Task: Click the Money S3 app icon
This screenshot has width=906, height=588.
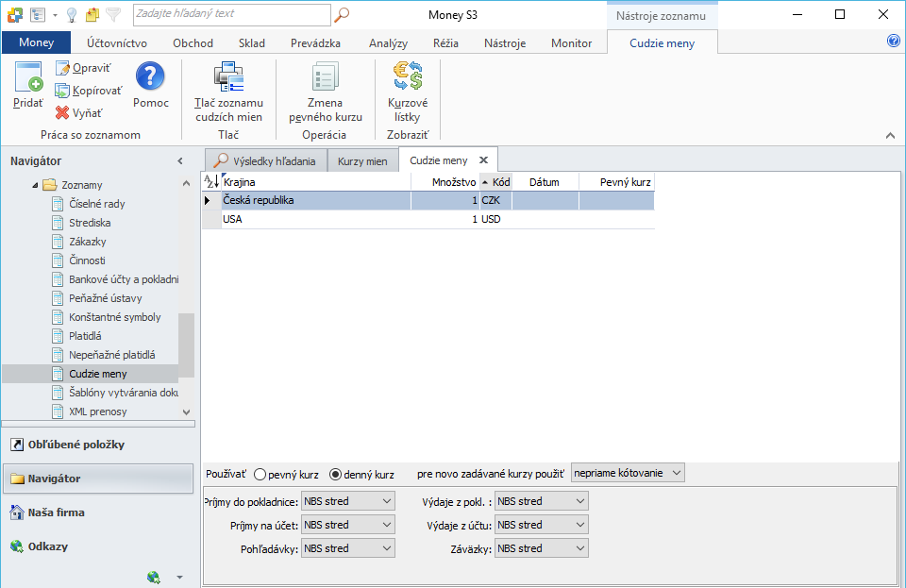Action: click(15, 14)
